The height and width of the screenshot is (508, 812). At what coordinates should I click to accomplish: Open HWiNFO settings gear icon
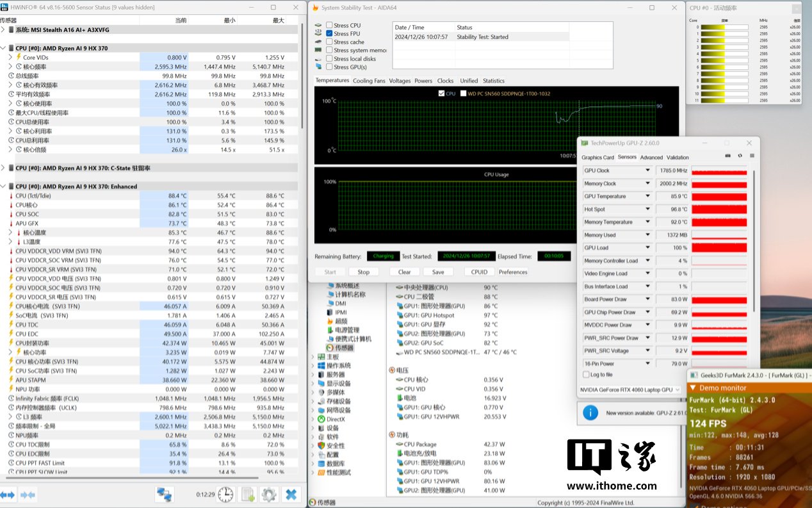click(x=269, y=495)
